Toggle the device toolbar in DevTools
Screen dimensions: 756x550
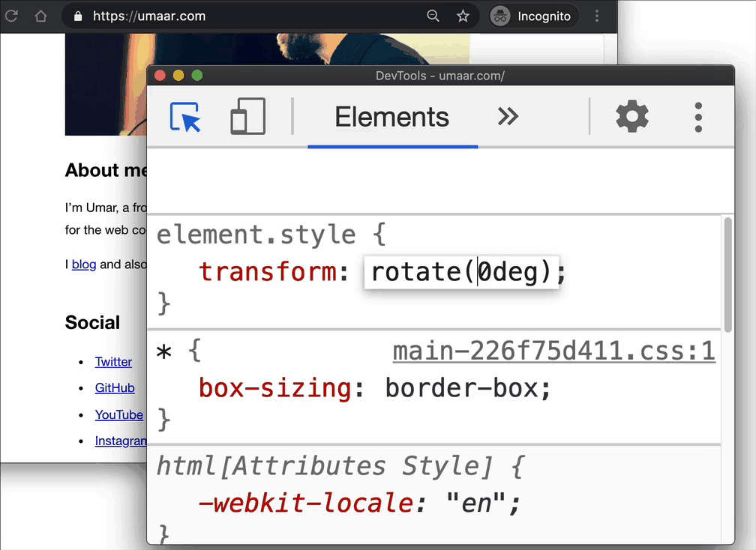247,116
